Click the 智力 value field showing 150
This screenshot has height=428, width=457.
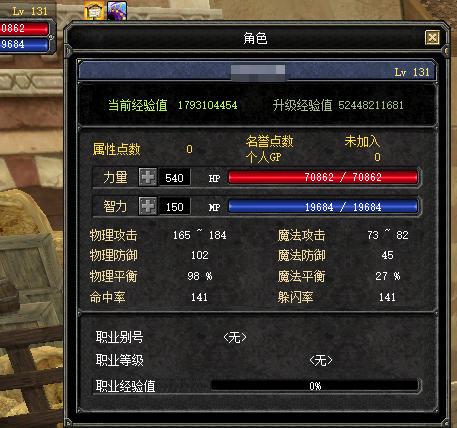click(x=174, y=206)
